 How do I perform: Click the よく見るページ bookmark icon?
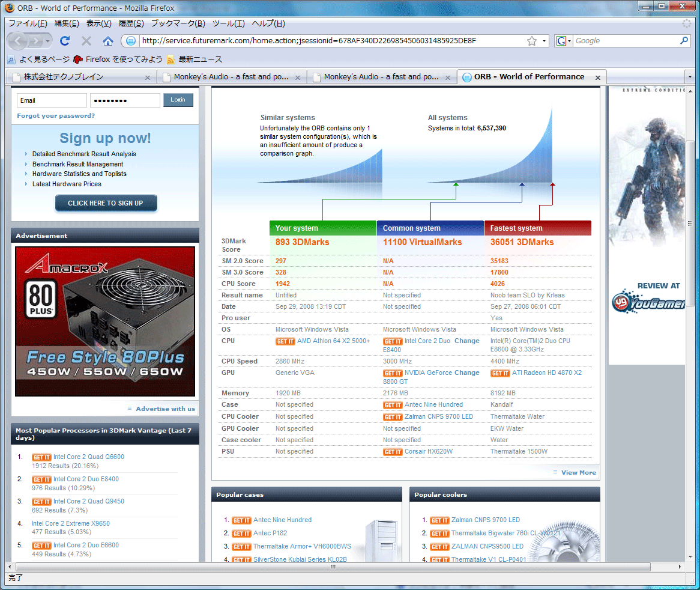(x=11, y=59)
